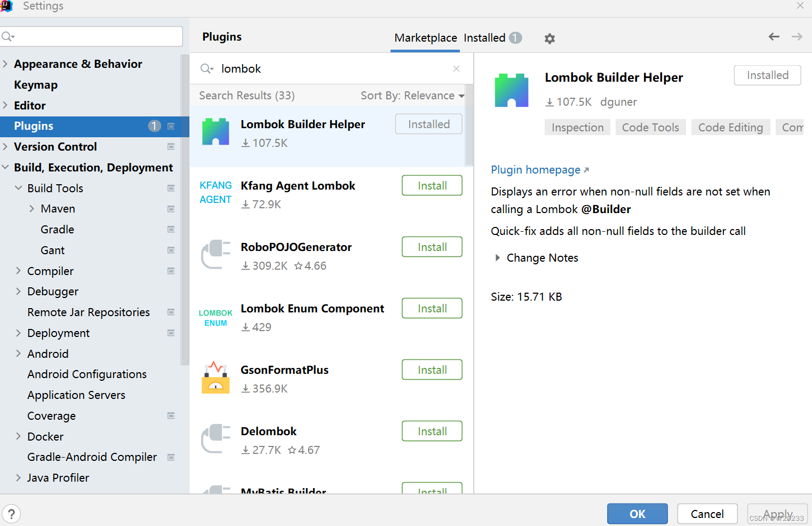Image resolution: width=812 pixels, height=526 pixels.
Task: Clear the lombok search with the X icon
Action: coord(456,68)
